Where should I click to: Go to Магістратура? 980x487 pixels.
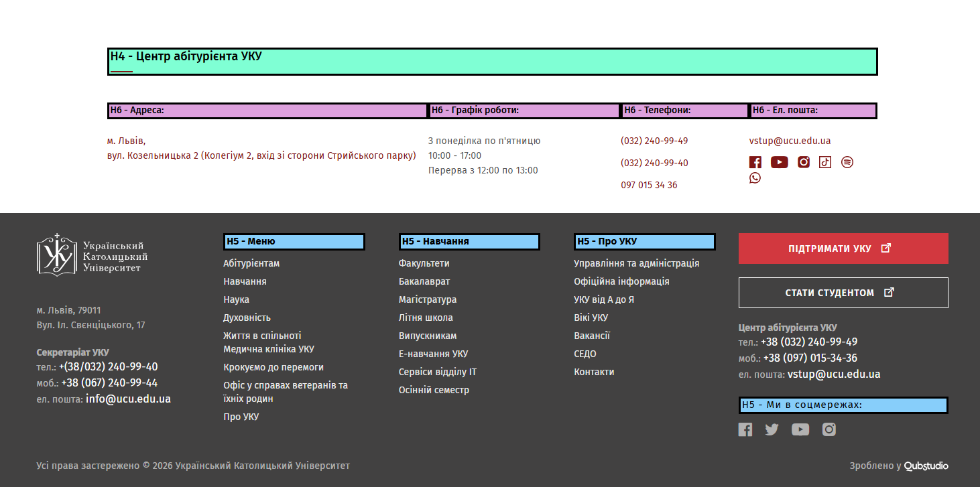coord(428,299)
